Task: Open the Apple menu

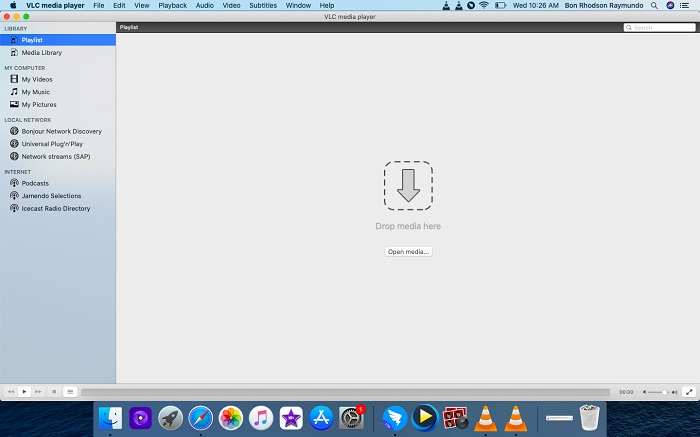Action: [x=13, y=5]
